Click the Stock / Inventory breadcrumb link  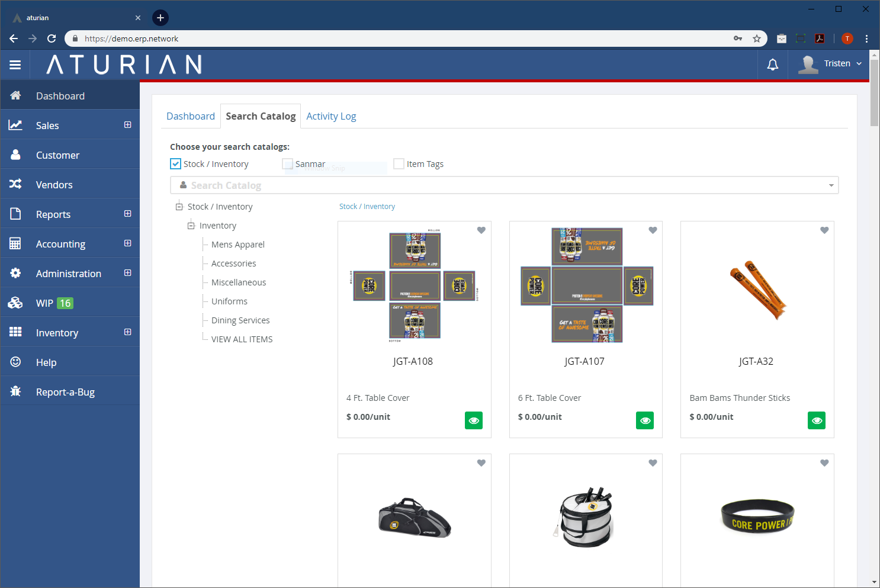[367, 207]
